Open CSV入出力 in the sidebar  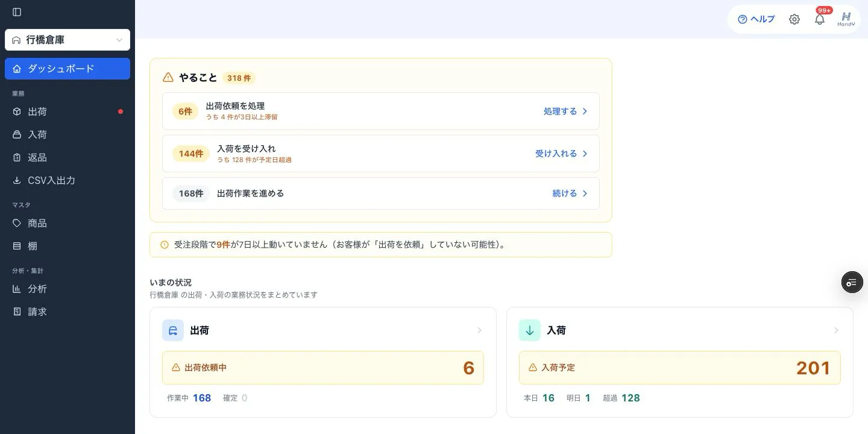tap(68, 180)
